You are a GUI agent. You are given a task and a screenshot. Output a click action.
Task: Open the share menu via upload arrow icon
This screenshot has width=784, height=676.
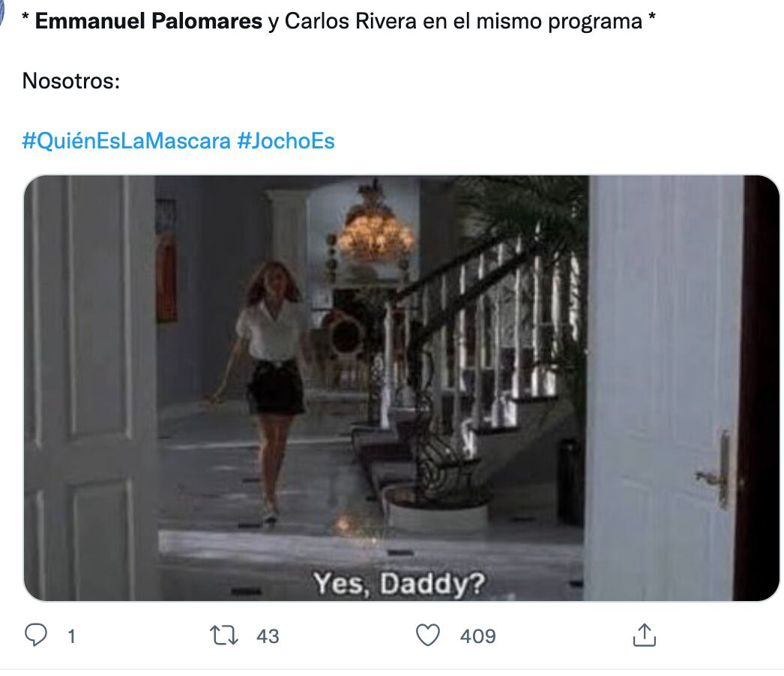click(644, 635)
